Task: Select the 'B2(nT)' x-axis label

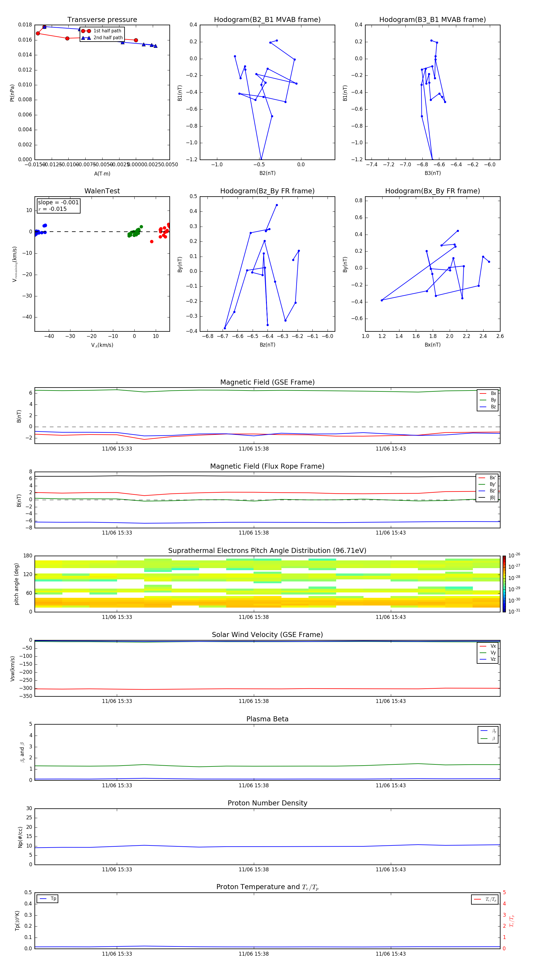Action: click(x=267, y=173)
